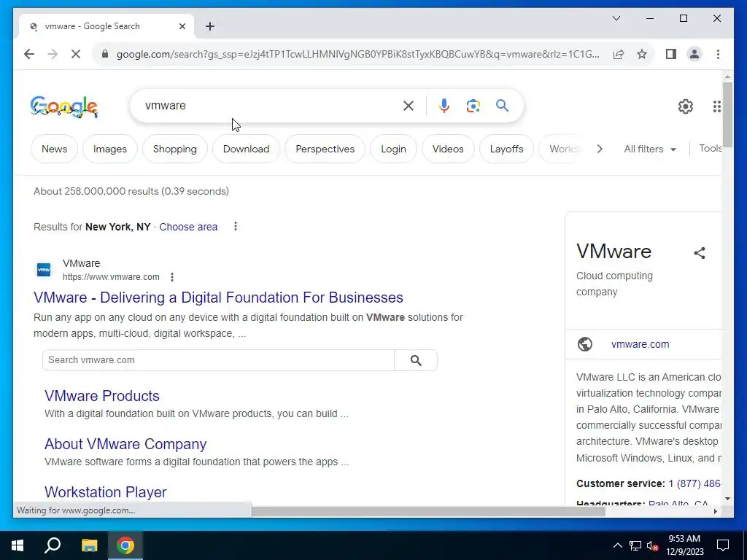Viewport: 747px width, 560px height.
Task: Share the VMware knowledge panel
Action: pyautogui.click(x=700, y=253)
